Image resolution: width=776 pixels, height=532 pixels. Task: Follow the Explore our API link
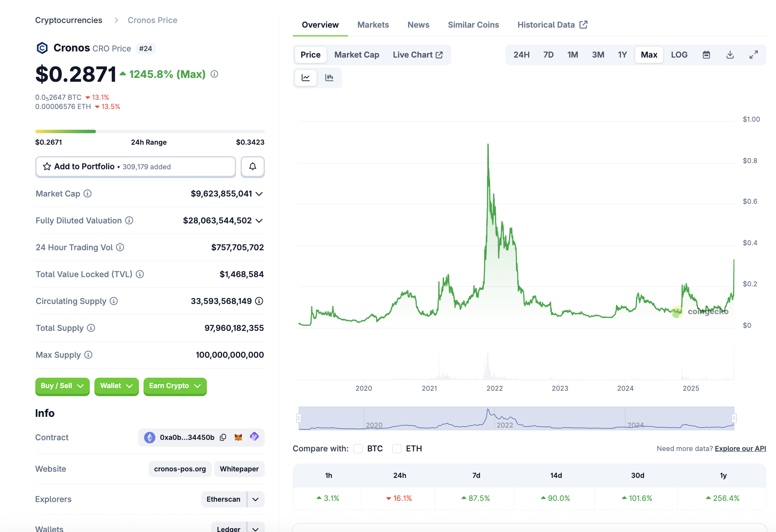[740, 449]
